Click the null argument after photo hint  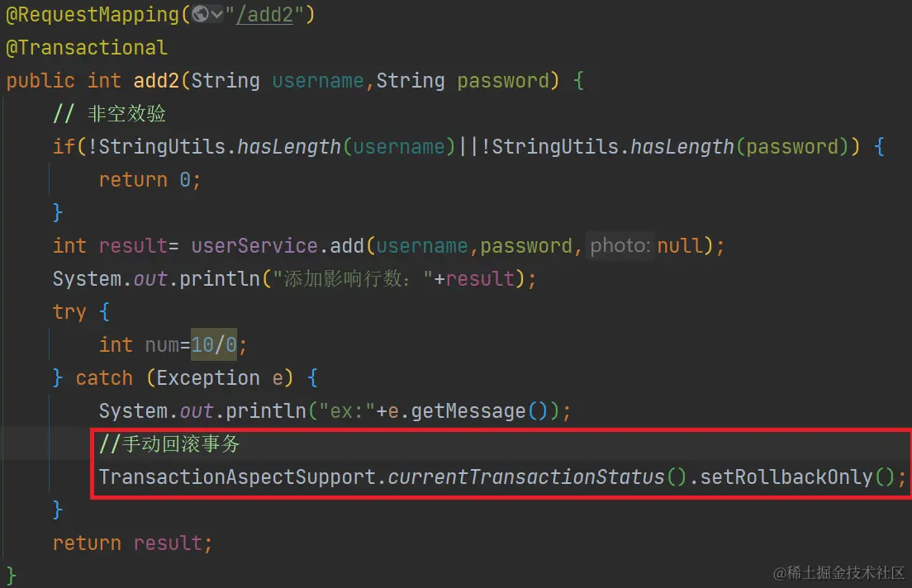coord(680,245)
